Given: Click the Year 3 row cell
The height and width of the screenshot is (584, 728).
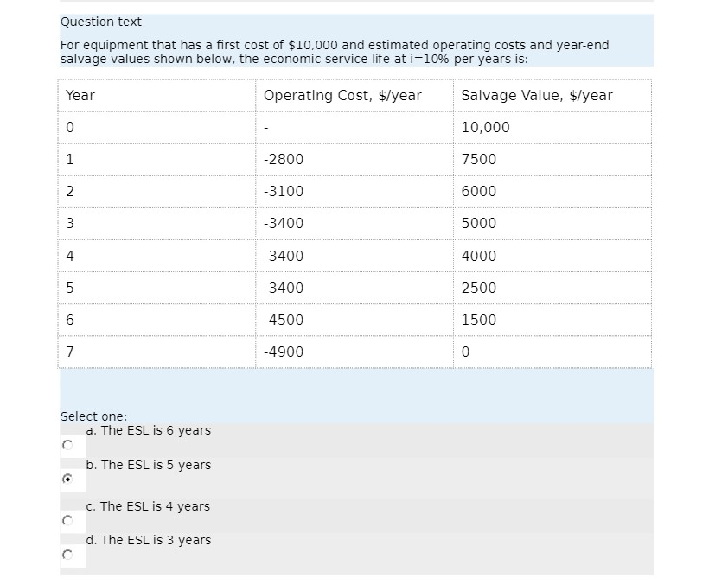Looking at the screenshot, I should pos(70,223).
